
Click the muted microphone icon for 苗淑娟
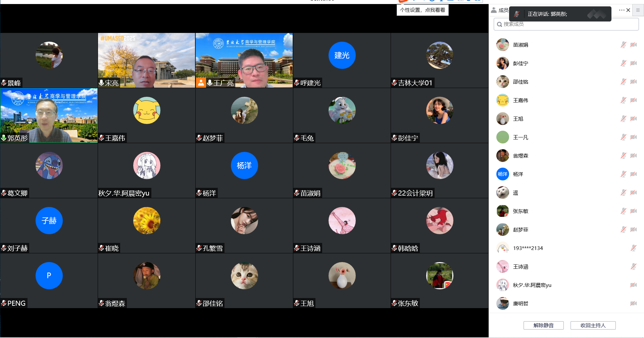(x=623, y=45)
